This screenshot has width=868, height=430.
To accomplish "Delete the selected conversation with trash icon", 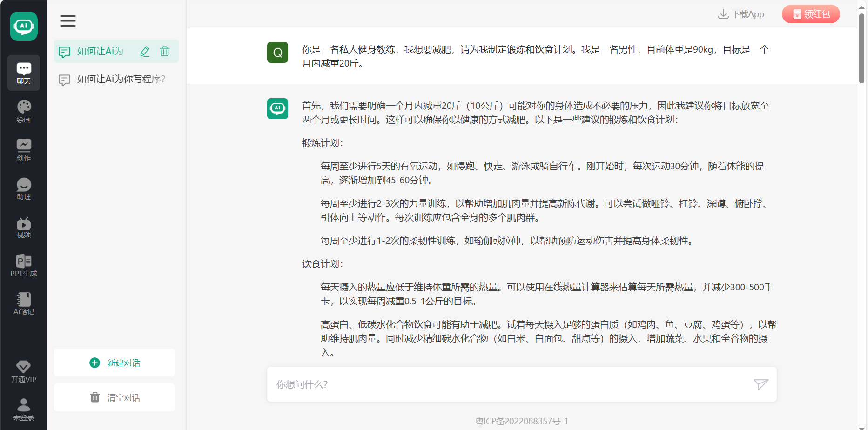I will pyautogui.click(x=165, y=51).
